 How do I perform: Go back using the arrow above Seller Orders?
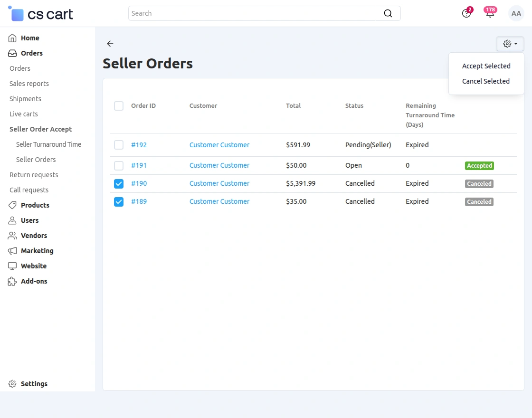110,44
